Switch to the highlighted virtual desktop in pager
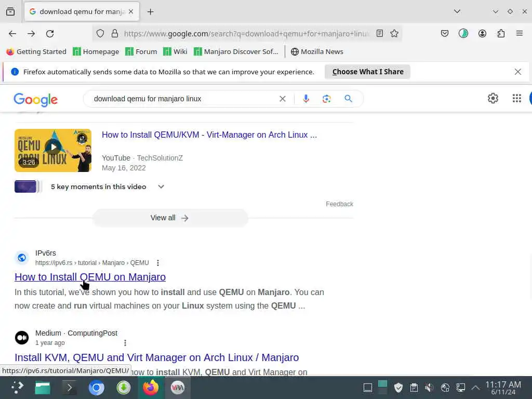 pos(382,384)
